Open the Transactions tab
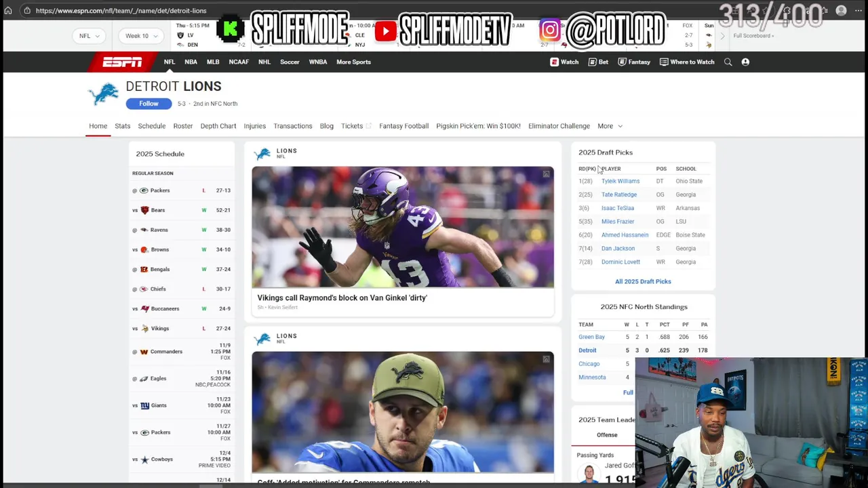 (293, 126)
